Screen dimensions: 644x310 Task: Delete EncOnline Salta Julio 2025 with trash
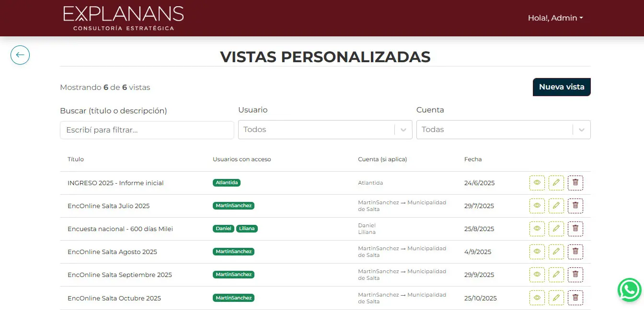(575, 206)
